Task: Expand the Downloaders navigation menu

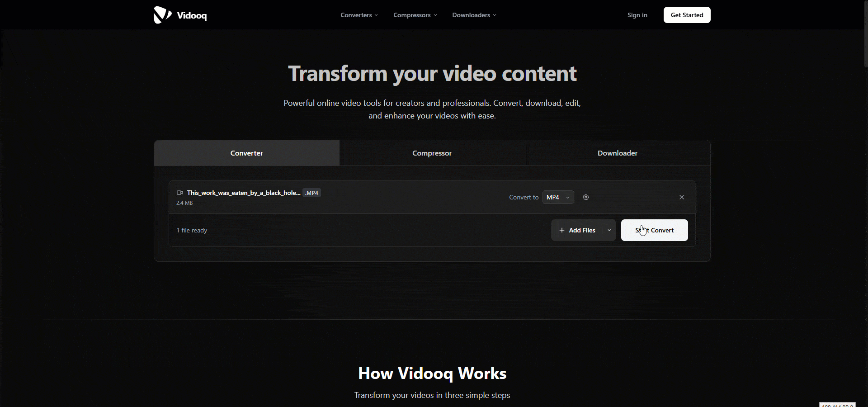Action: point(474,15)
